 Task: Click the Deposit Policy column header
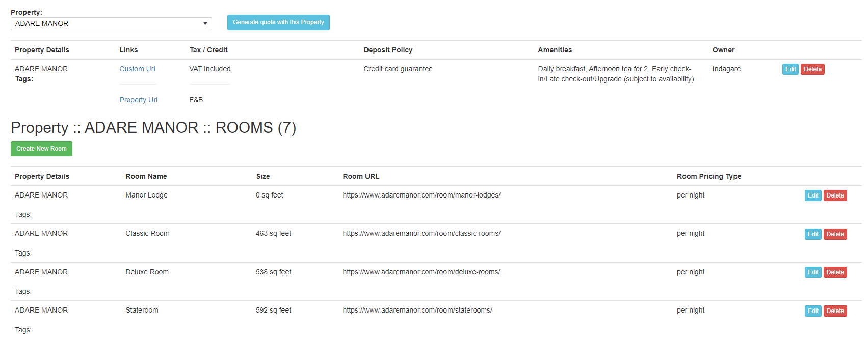388,50
